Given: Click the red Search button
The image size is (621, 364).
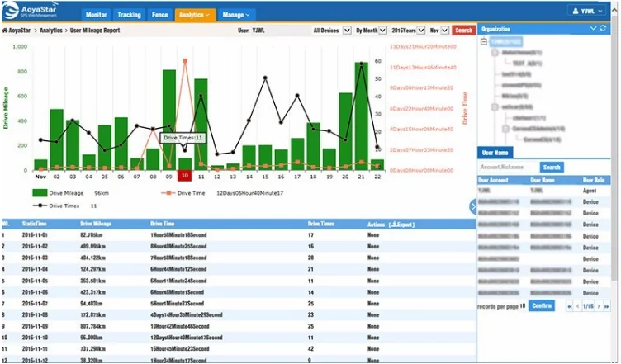Looking at the screenshot, I should (x=464, y=31).
